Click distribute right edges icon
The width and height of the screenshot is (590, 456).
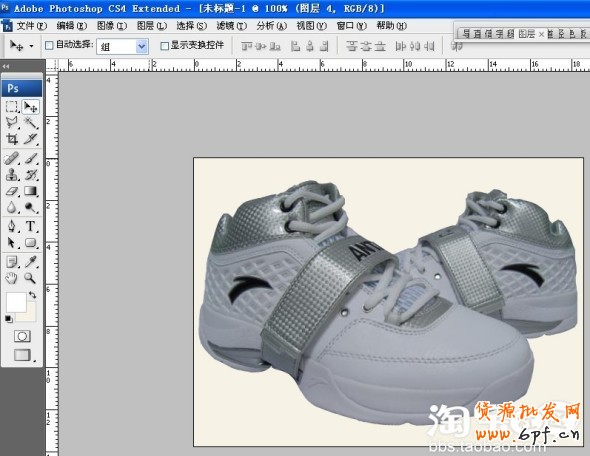tap(429, 46)
